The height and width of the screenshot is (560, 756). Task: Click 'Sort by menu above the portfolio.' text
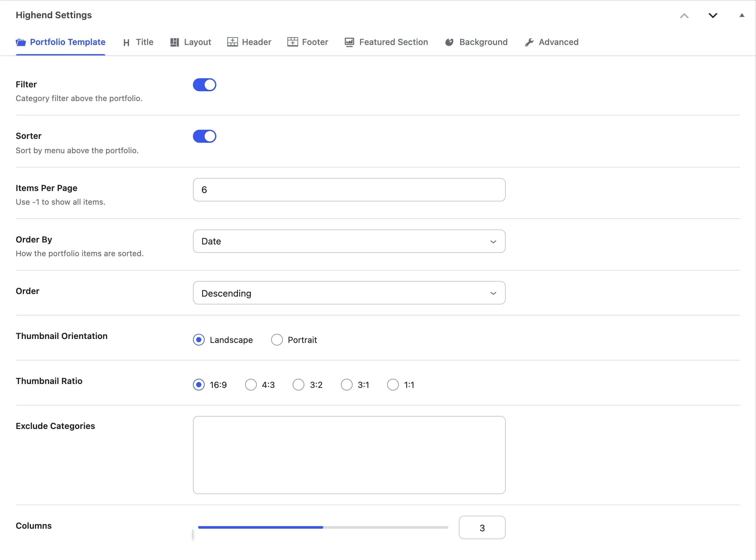click(x=77, y=151)
